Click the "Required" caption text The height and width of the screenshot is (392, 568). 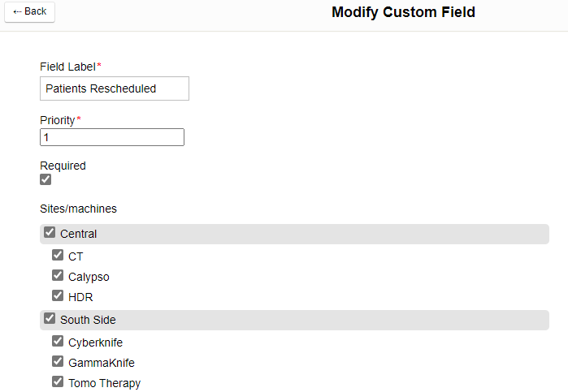point(63,166)
